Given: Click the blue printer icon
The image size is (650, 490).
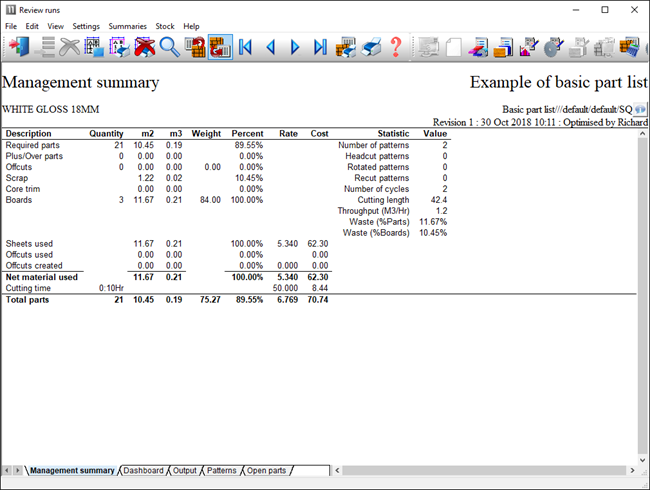Looking at the screenshot, I should [371, 47].
